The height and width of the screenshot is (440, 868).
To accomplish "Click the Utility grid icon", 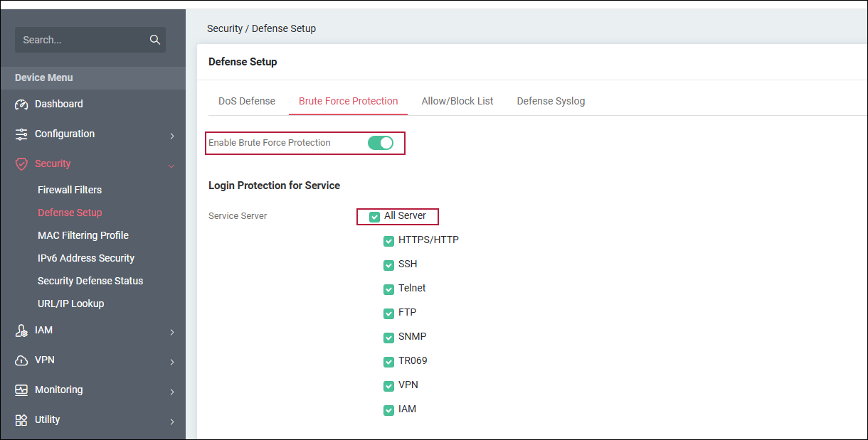I will [x=21, y=420].
